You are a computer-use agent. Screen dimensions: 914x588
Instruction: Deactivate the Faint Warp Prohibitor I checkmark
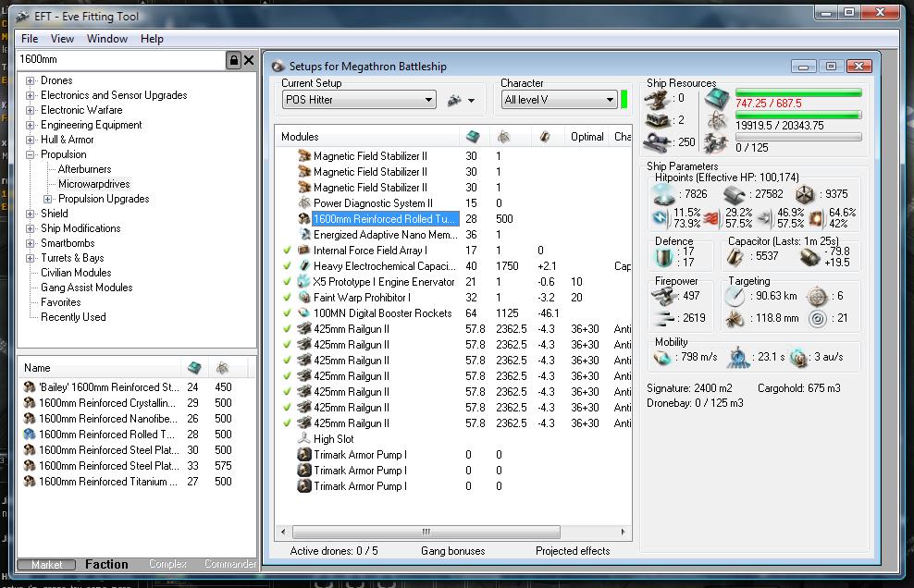tap(287, 298)
